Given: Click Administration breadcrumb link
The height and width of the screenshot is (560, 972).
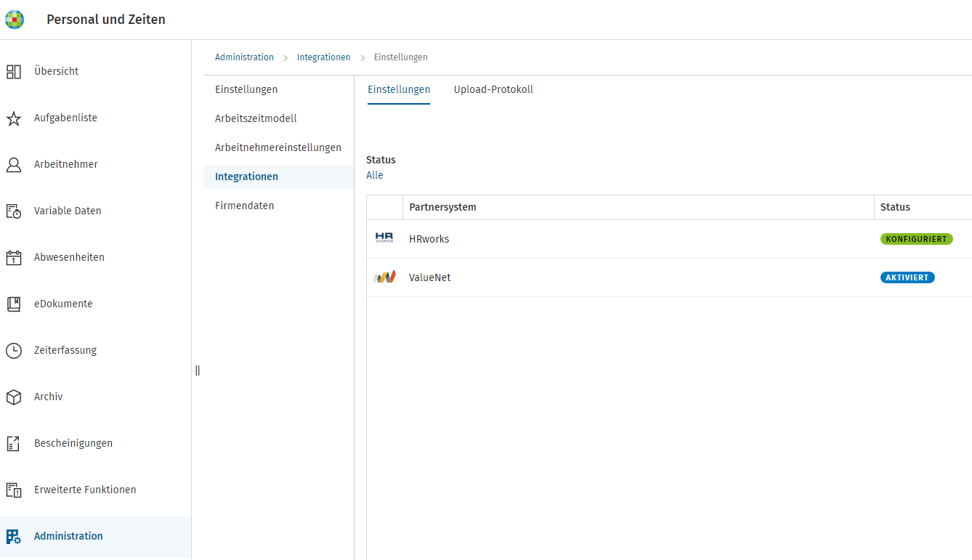Looking at the screenshot, I should tap(244, 57).
